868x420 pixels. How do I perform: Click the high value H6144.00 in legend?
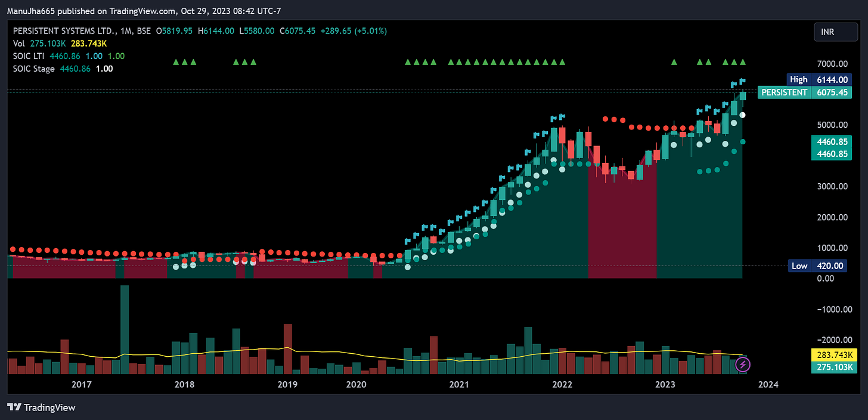(x=216, y=31)
